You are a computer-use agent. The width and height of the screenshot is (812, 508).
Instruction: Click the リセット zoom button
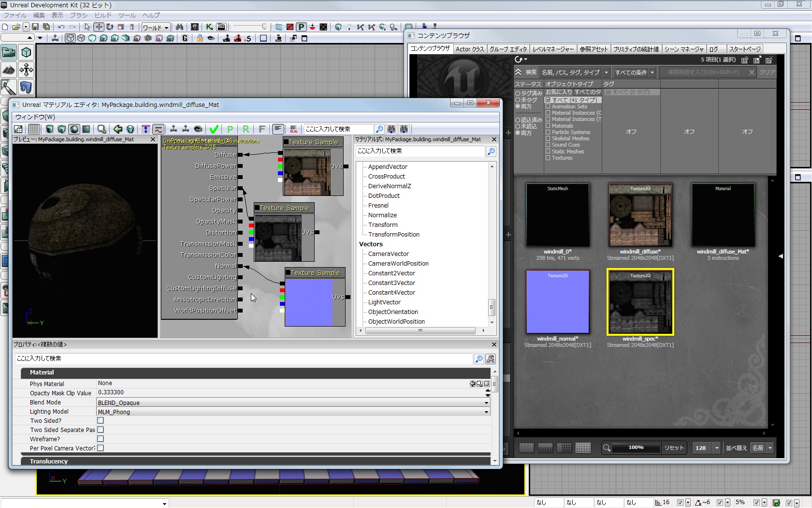(674, 448)
